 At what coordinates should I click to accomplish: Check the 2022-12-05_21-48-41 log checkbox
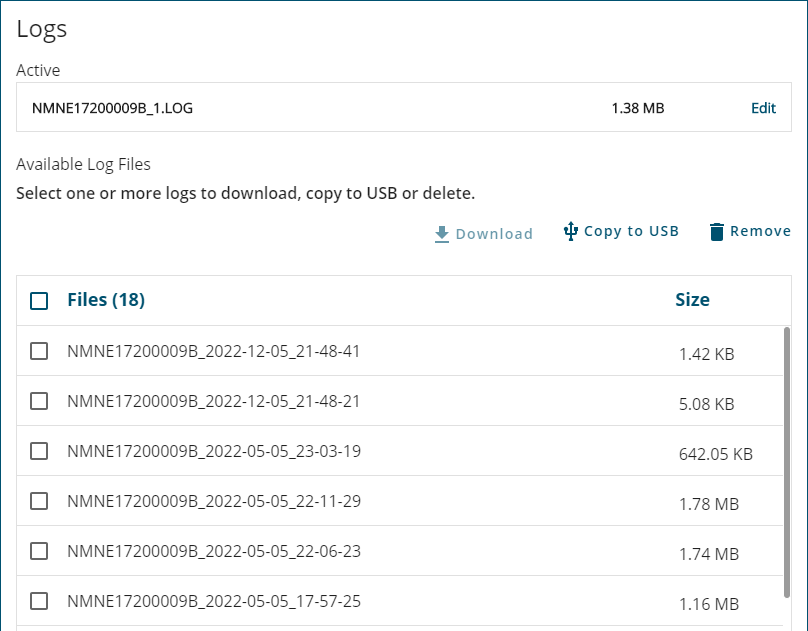pyautogui.click(x=39, y=351)
